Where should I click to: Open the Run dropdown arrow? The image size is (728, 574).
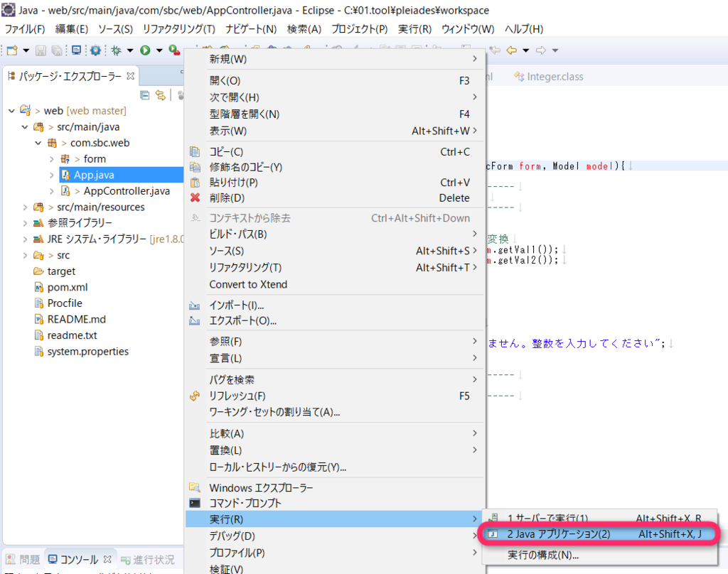coord(159,50)
